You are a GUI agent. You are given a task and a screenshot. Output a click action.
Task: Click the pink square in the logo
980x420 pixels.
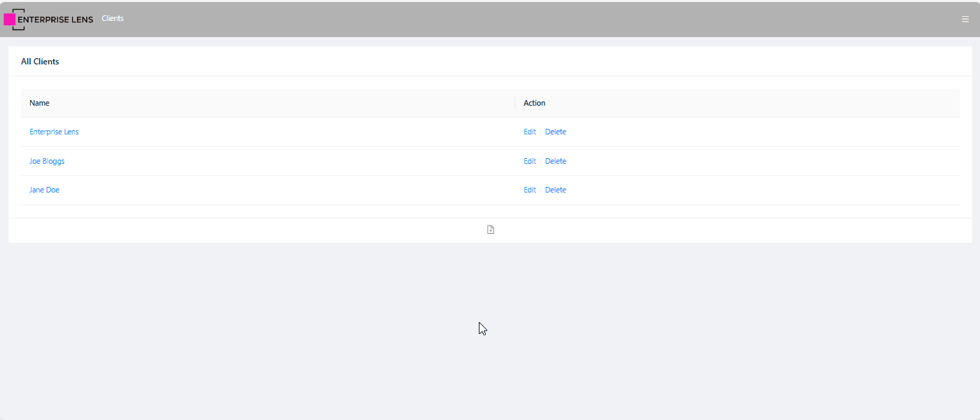(x=10, y=20)
